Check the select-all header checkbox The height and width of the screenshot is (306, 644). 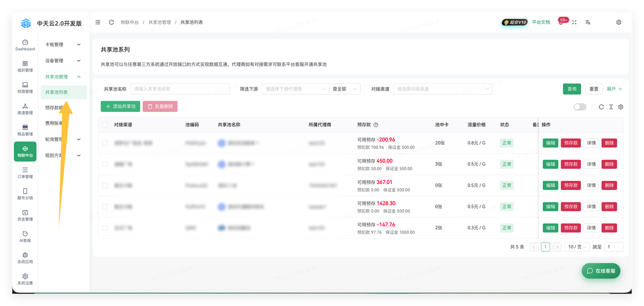click(105, 125)
